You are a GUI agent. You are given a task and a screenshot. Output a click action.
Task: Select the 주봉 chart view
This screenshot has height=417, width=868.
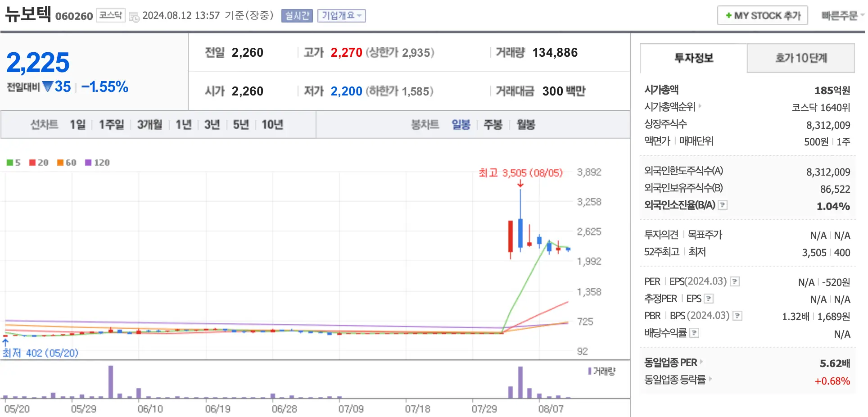[x=493, y=125]
